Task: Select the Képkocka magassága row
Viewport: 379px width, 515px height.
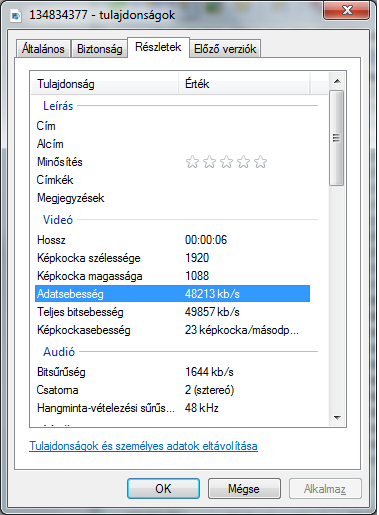Action: 172,276
